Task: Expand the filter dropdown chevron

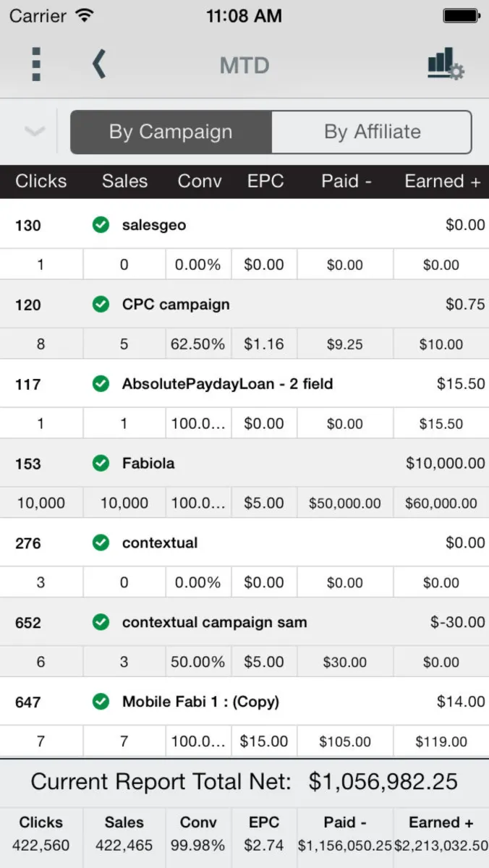Action: tap(34, 132)
